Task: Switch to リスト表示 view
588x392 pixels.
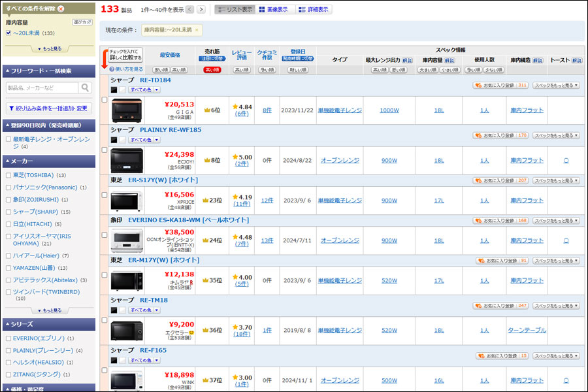Action: pyautogui.click(x=235, y=9)
